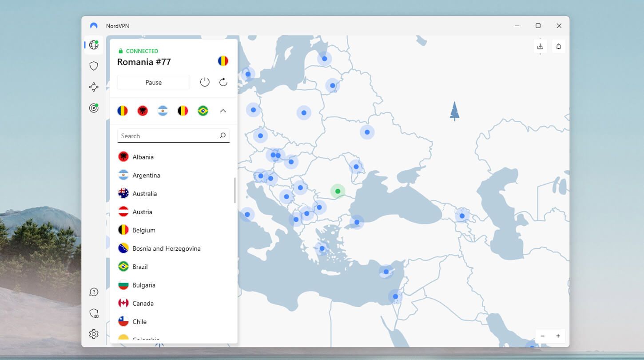The height and width of the screenshot is (360, 644).
Task: Open Settings gear icon
Action: click(94, 334)
